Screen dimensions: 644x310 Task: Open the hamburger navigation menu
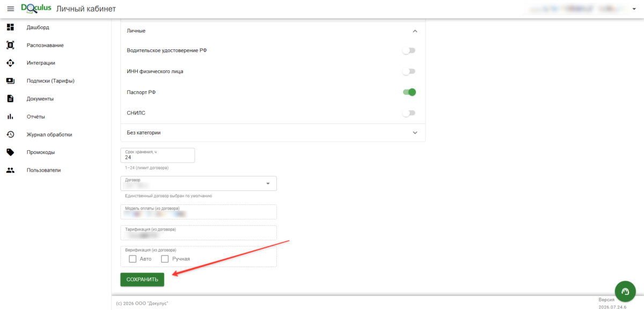pyautogui.click(x=10, y=9)
